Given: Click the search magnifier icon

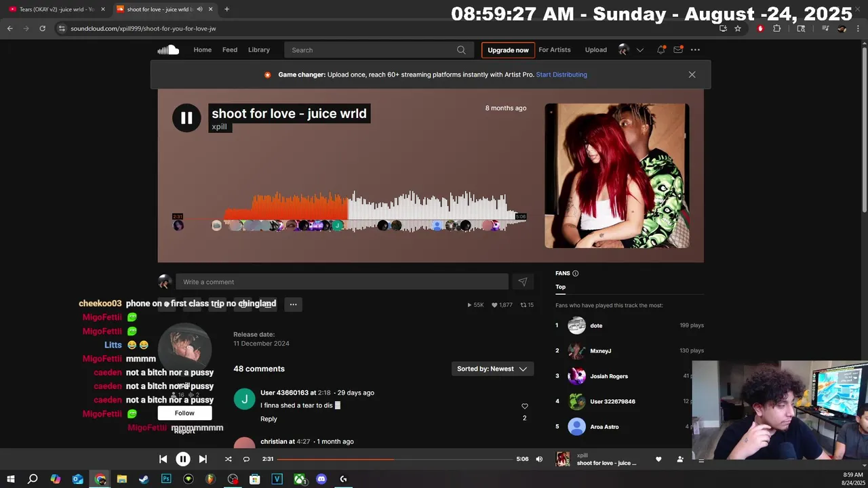Looking at the screenshot, I should pyautogui.click(x=461, y=49).
